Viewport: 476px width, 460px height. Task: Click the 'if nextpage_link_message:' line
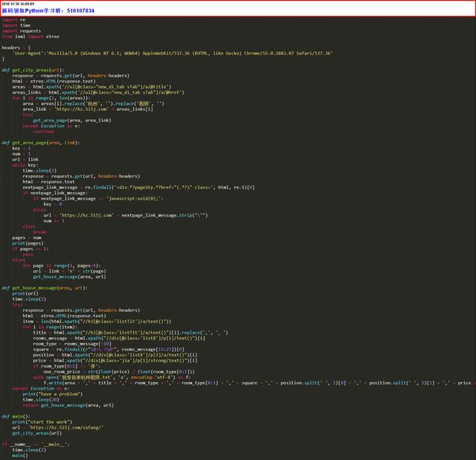click(55, 193)
